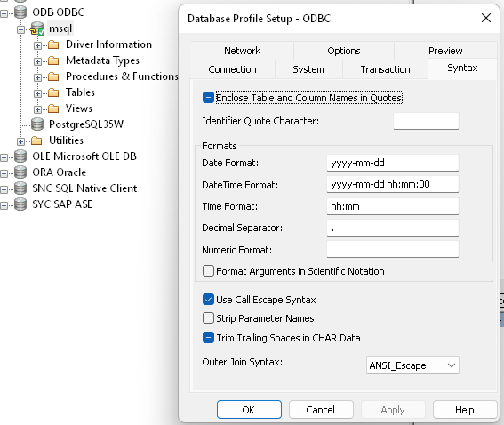
Task: Open the Outer Join Syntax dropdown
Action: [x=412, y=365]
